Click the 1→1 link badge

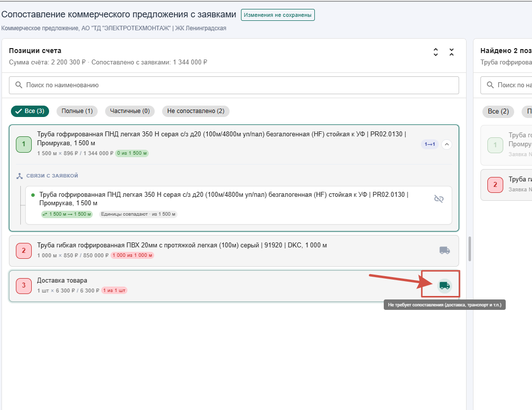[429, 144]
